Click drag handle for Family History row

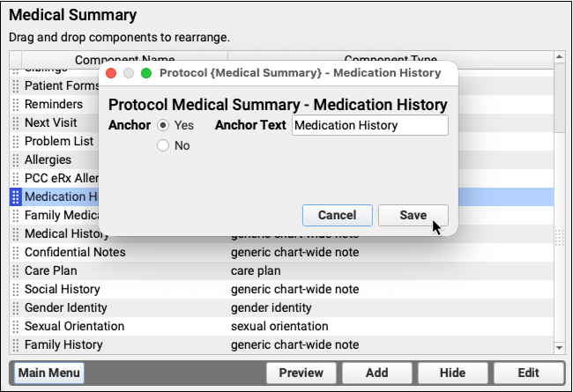(x=16, y=345)
